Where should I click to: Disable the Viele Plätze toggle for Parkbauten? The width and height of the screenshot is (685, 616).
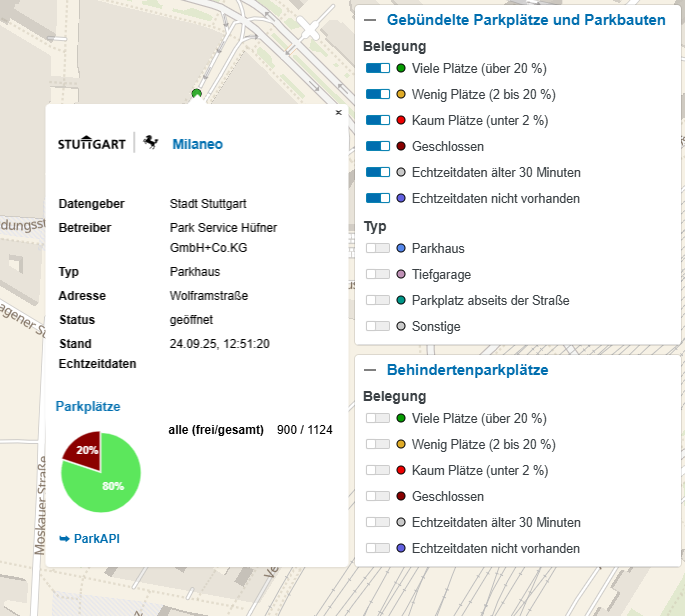(378, 68)
